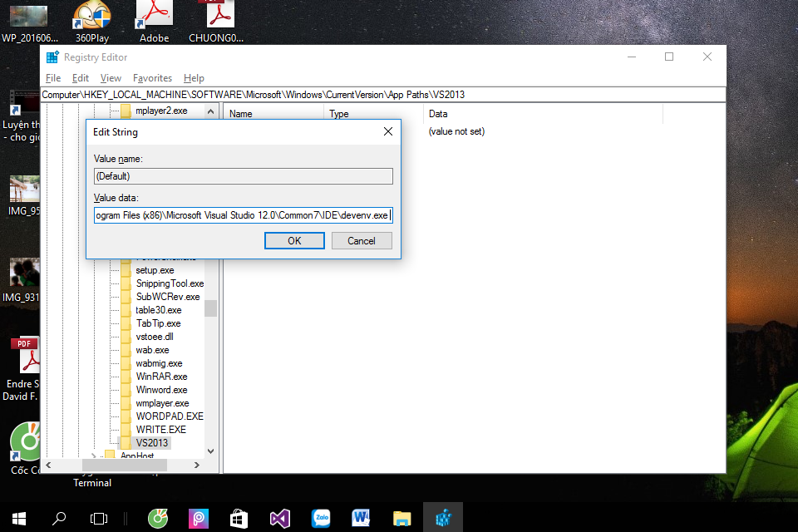Open Task View from taskbar

click(99, 518)
